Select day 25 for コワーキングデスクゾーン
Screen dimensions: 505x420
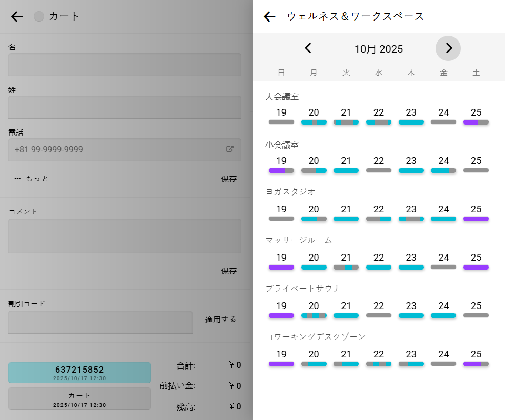[x=476, y=358]
